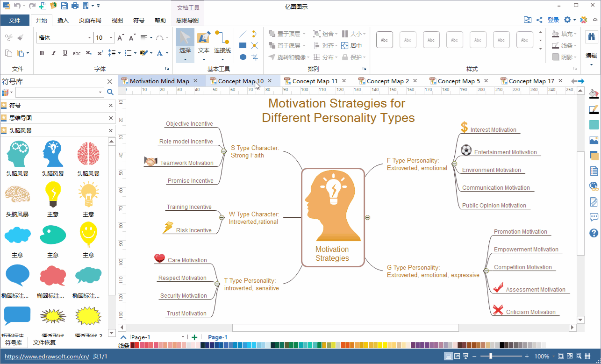Viewport: 601px width, 364px height.
Task: Click the Print icon in quick access toolbar
Action: 74,6
